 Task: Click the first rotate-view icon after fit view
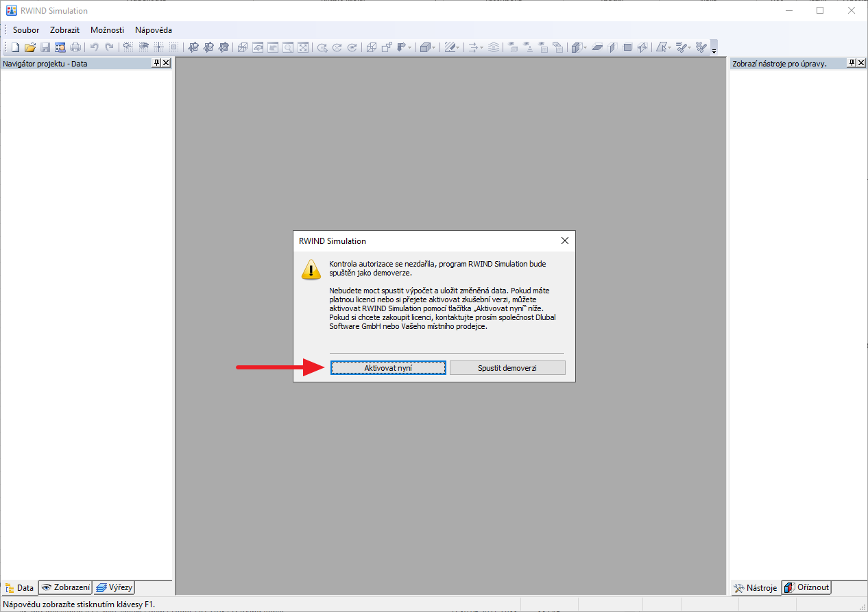[x=322, y=47]
